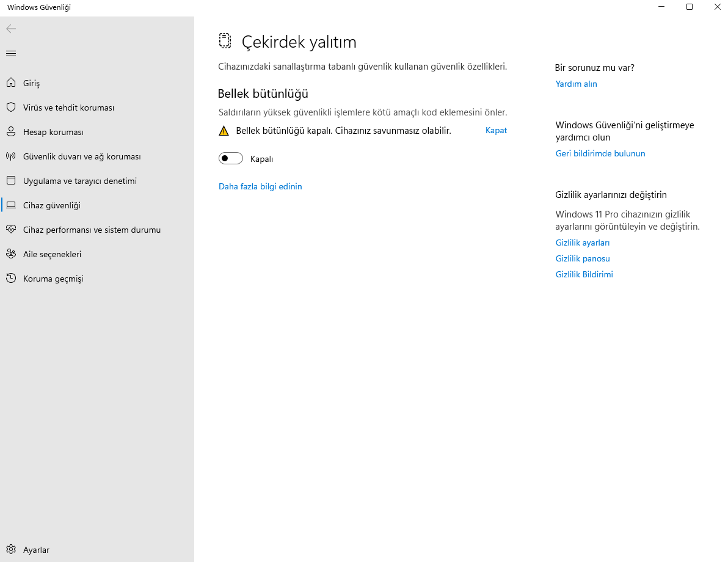Open Güvenlik duvarı ve ağ koruması

[97, 156]
